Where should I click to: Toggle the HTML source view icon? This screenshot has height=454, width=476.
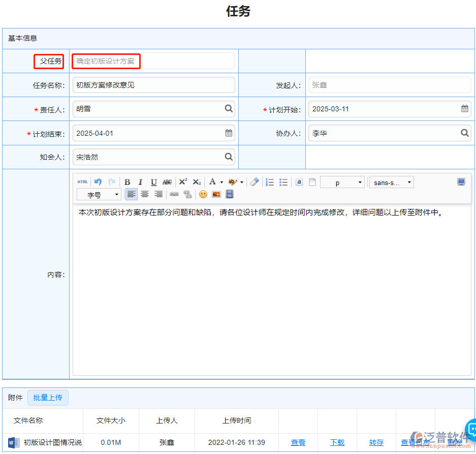click(x=82, y=181)
